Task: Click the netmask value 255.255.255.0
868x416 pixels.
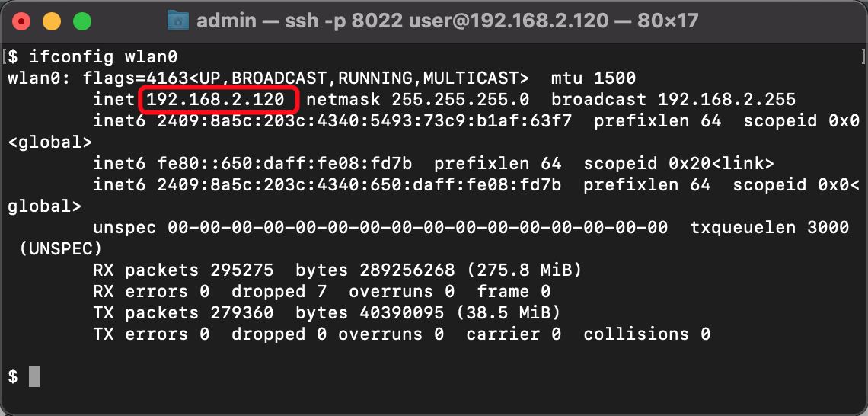Action: coord(461,100)
